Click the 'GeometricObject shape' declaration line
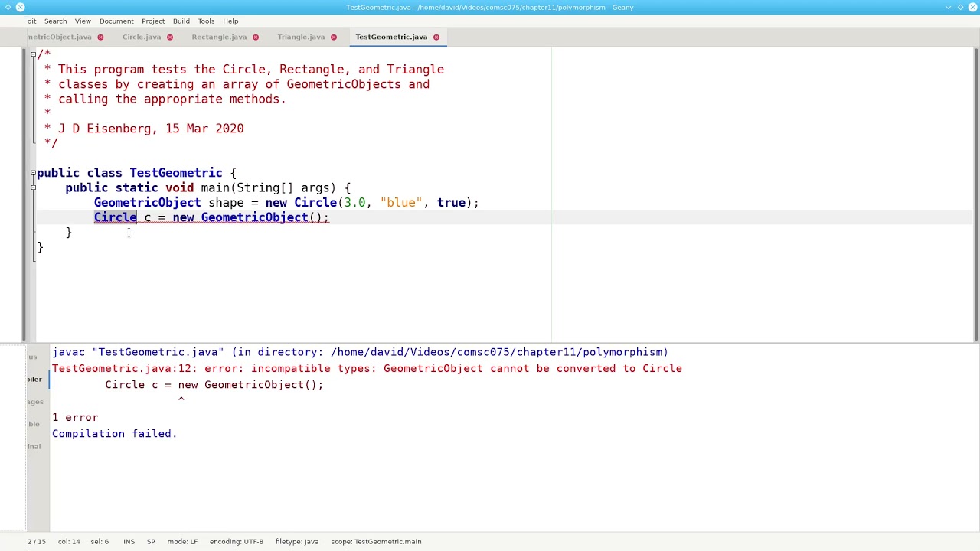The image size is (980, 551). [x=286, y=203]
